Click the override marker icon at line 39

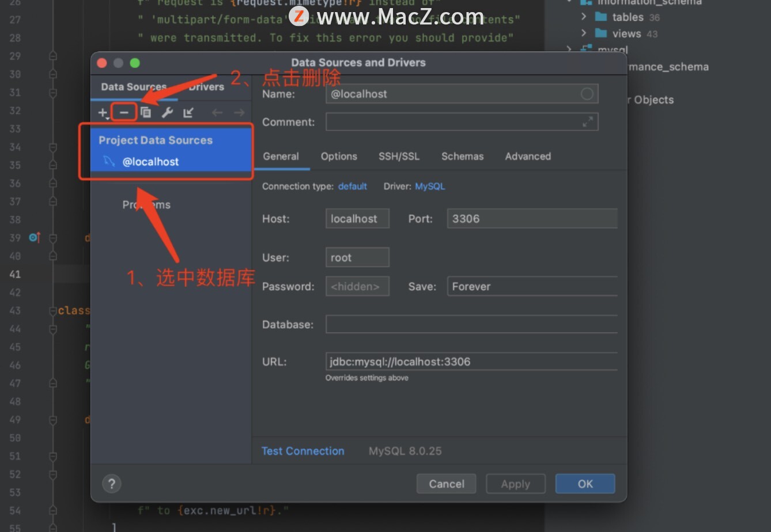pos(35,237)
